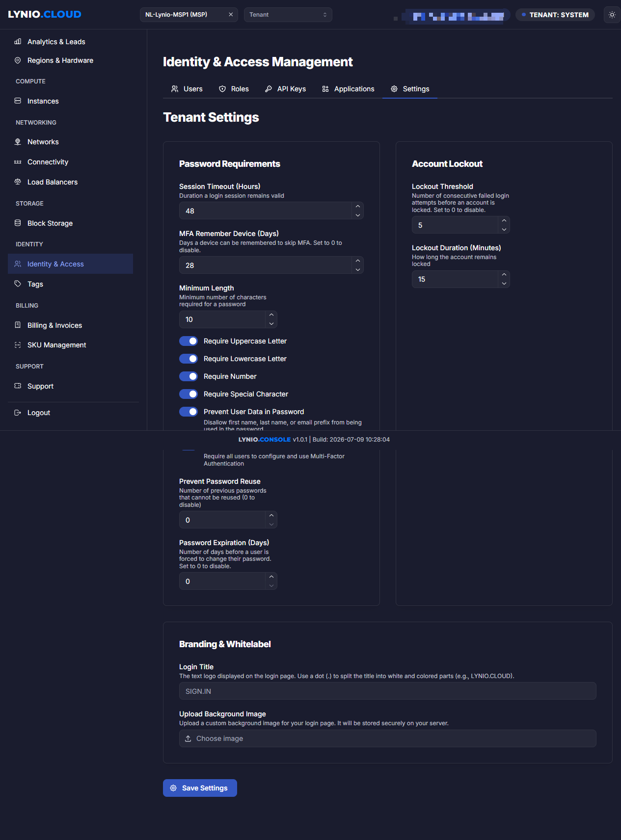Clear the NL-Lynio-MSP1 selection with X
Viewport: 621px width, 840px height.
(x=231, y=15)
